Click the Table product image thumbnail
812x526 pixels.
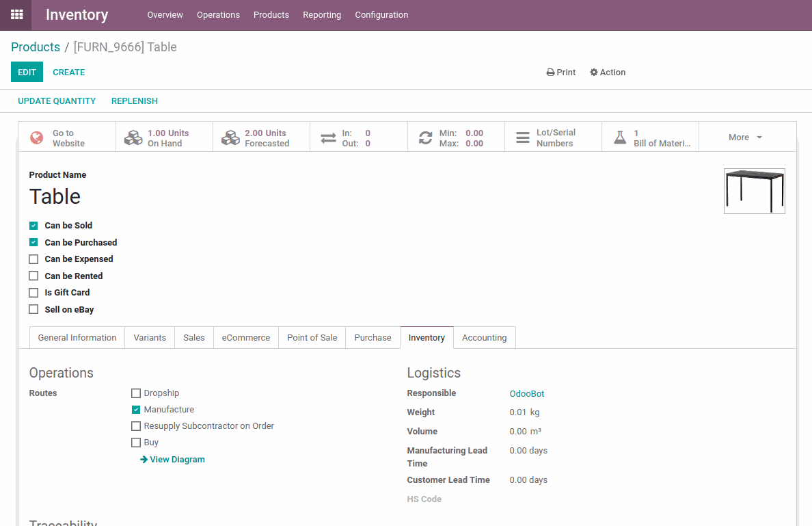[754, 191]
